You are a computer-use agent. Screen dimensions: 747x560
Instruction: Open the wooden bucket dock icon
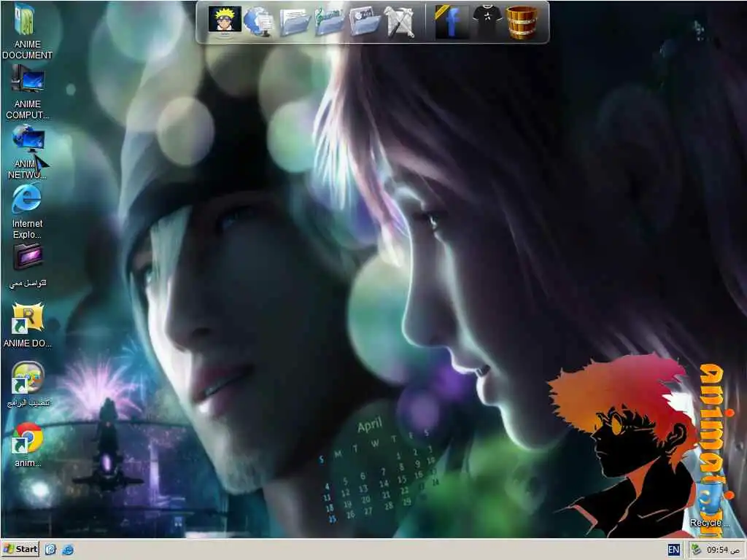pyautogui.click(x=522, y=22)
